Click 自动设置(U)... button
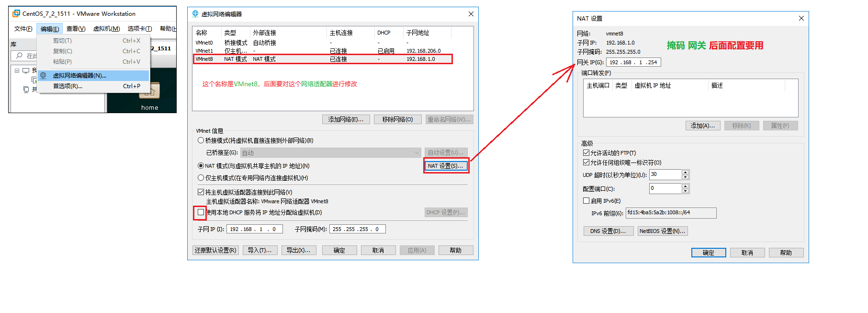868x313 pixels. tap(446, 152)
